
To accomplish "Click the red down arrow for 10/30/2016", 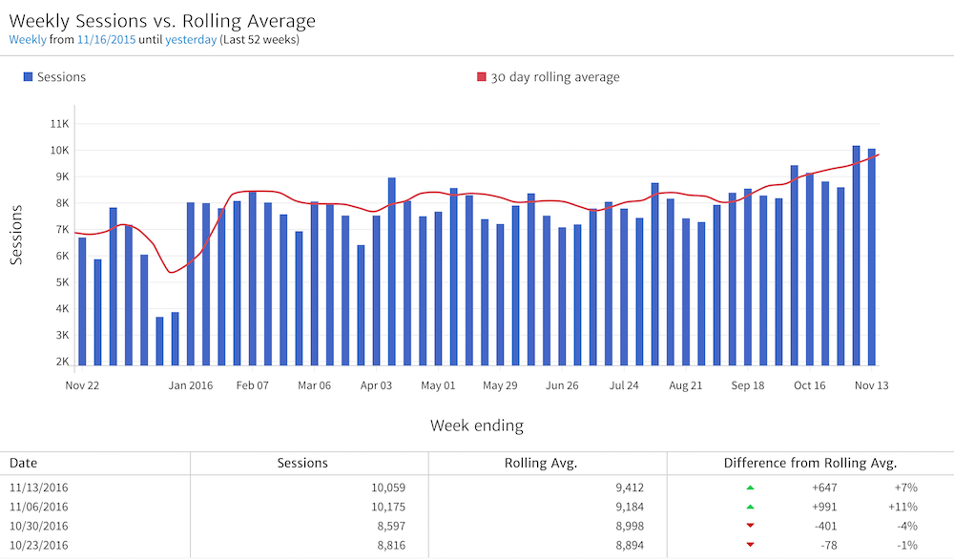I will coord(750,526).
